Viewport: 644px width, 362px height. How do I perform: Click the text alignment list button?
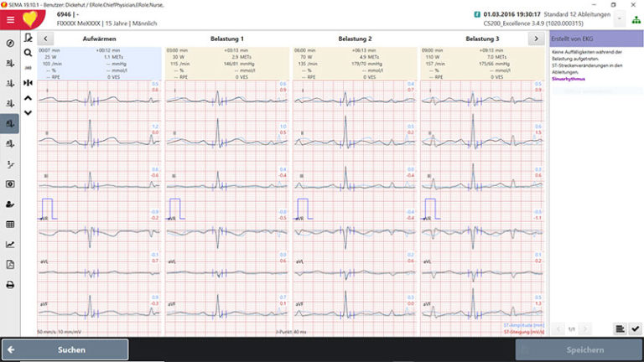point(619,329)
